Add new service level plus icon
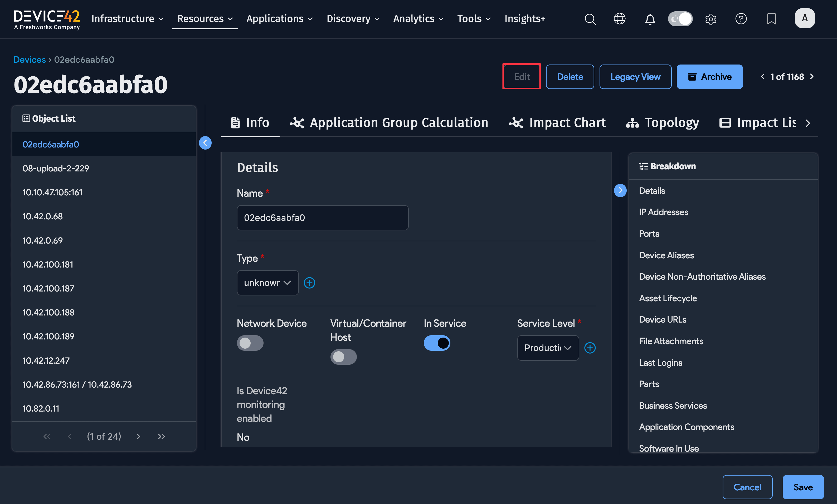Screen dimensions: 837x504 [590, 348]
